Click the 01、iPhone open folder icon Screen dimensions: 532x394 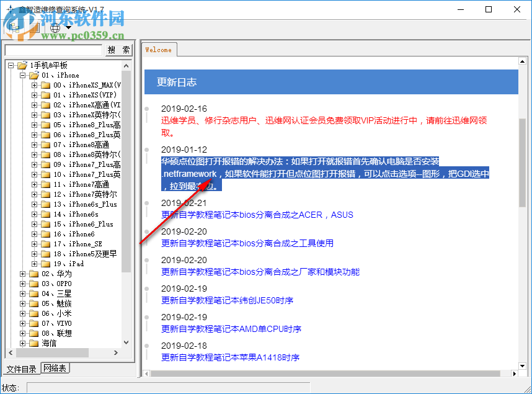(x=34, y=75)
